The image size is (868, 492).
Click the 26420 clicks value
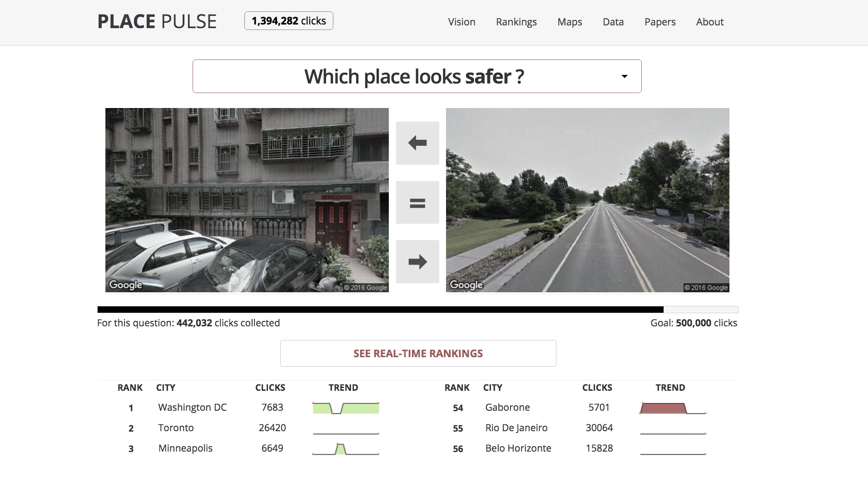pos(272,428)
